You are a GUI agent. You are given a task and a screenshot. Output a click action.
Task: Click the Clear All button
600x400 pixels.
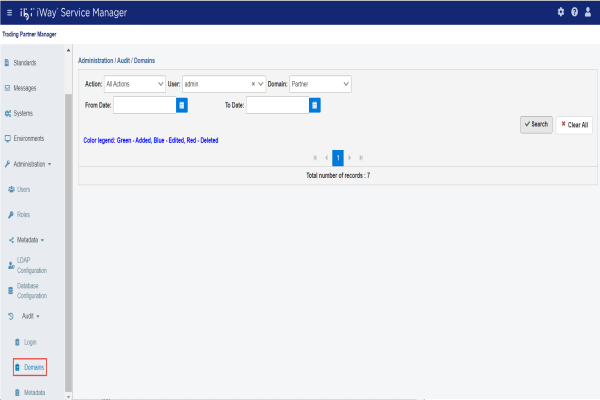(x=574, y=125)
